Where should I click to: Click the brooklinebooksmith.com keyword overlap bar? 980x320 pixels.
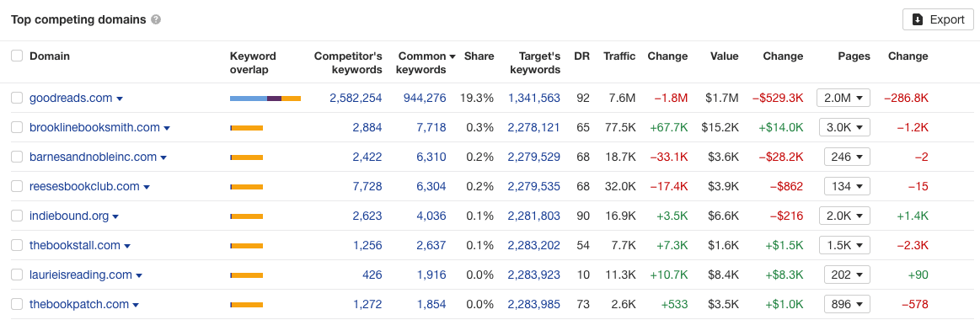click(x=246, y=127)
